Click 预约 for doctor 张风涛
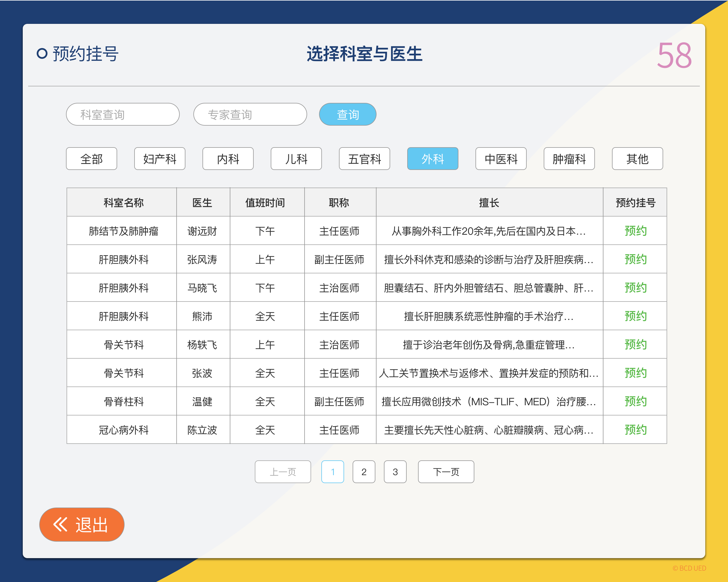This screenshot has width=728, height=582. (x=635, y=259)
